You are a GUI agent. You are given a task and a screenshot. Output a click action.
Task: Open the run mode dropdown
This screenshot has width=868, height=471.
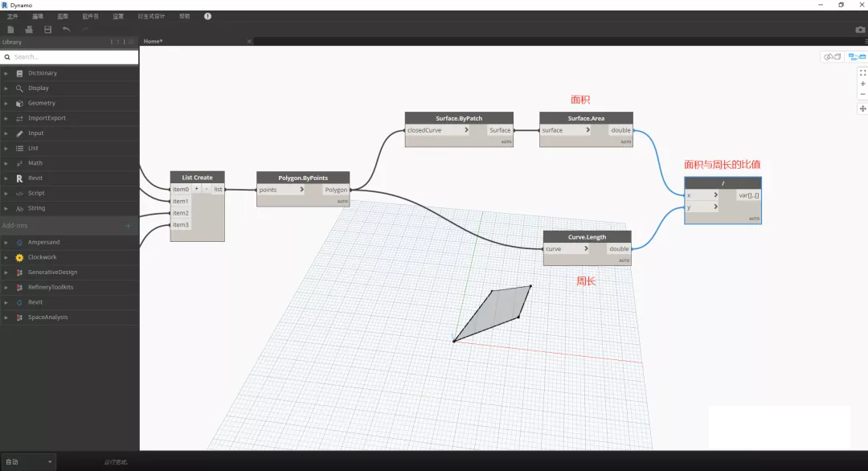click(x=27, y=461)
